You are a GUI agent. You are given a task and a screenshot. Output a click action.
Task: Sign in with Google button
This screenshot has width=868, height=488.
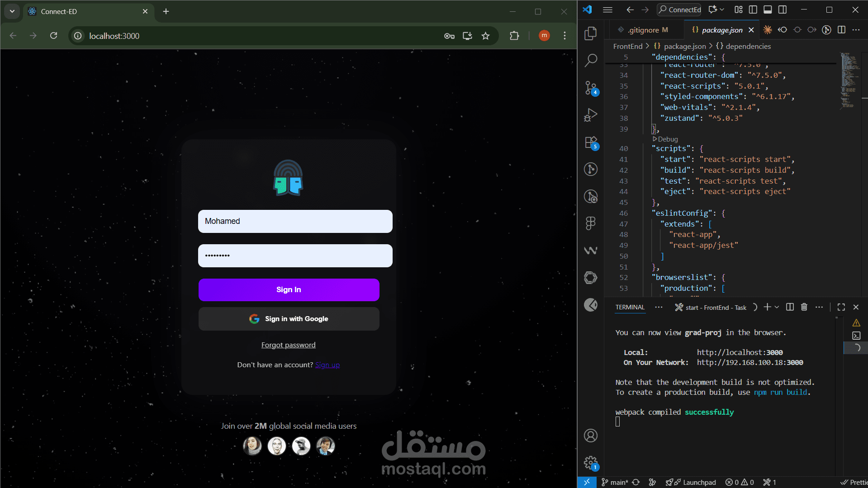tap(289, 319)
